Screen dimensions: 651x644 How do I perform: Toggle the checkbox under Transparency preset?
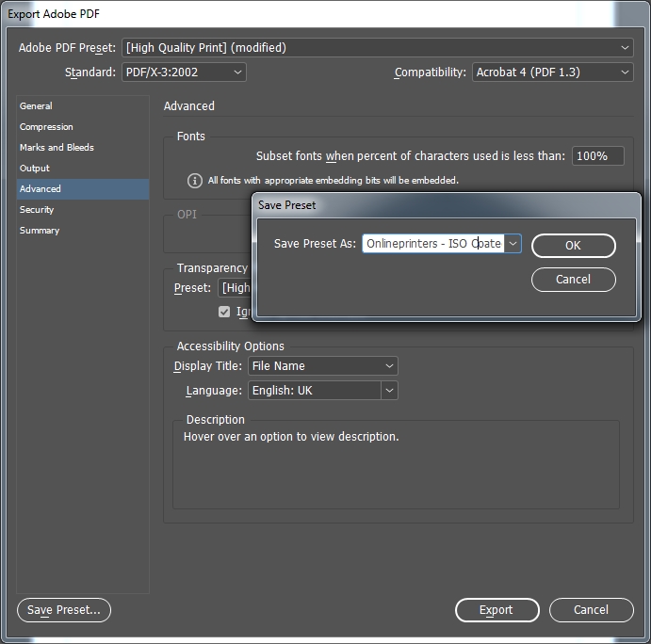coord(224,312)
